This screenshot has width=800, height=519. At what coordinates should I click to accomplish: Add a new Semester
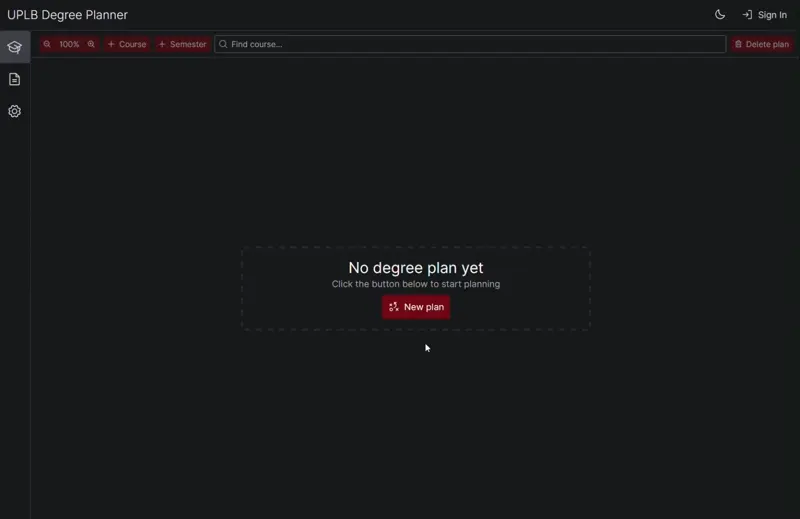[183, 44]
